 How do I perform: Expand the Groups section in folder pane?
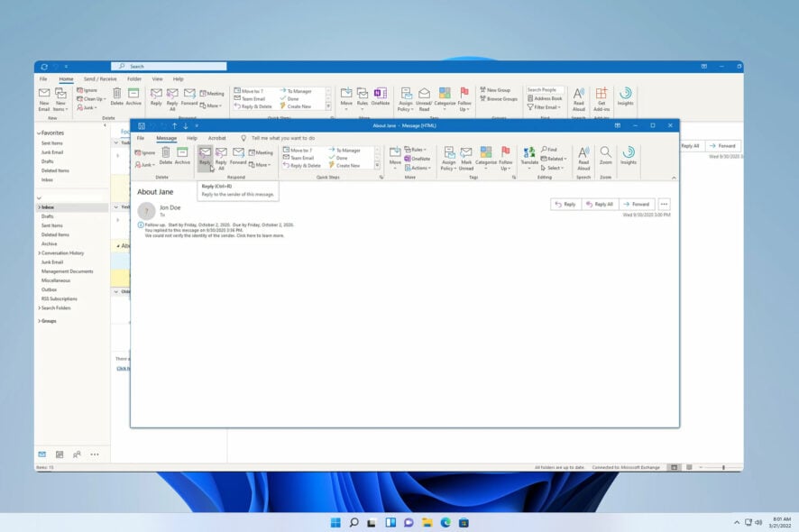coord(40,321)
